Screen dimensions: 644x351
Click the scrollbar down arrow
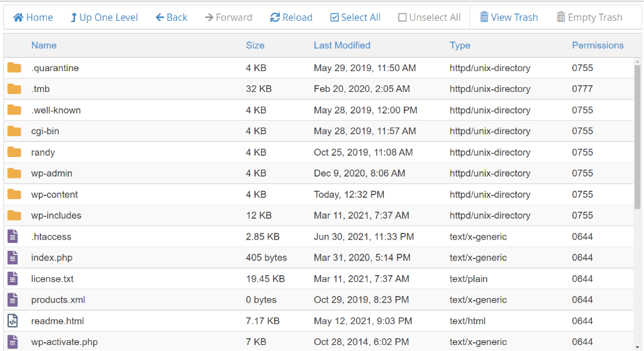[637, 347]
